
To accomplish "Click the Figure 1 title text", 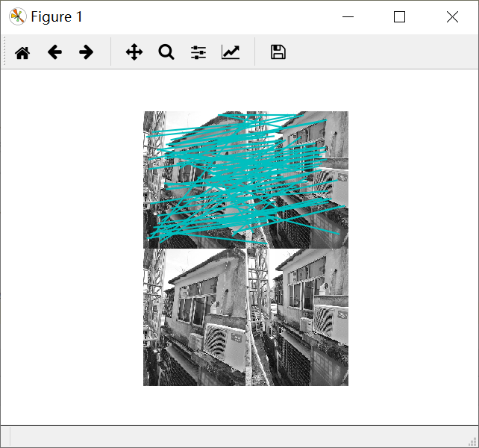I will pyautogui.click(x=57, y=17).
